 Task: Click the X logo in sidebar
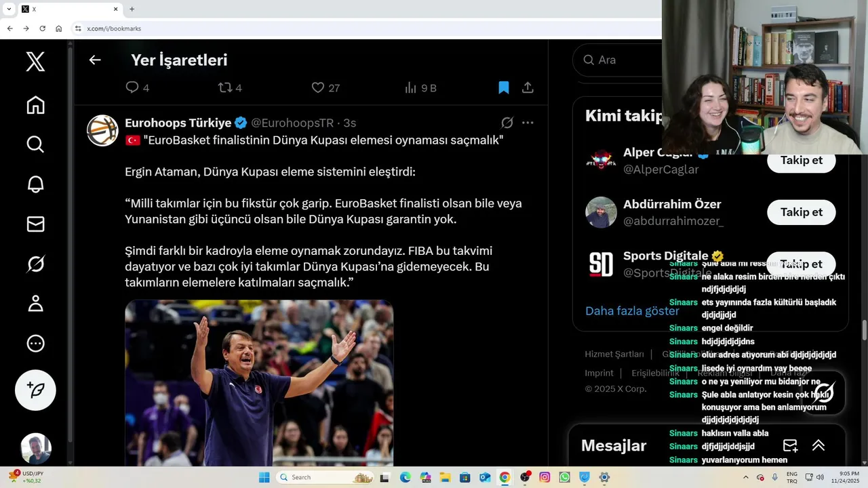pos(35,61)
